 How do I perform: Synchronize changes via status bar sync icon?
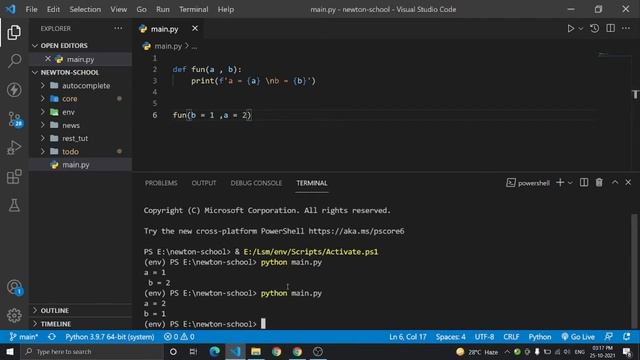[51, 337]
